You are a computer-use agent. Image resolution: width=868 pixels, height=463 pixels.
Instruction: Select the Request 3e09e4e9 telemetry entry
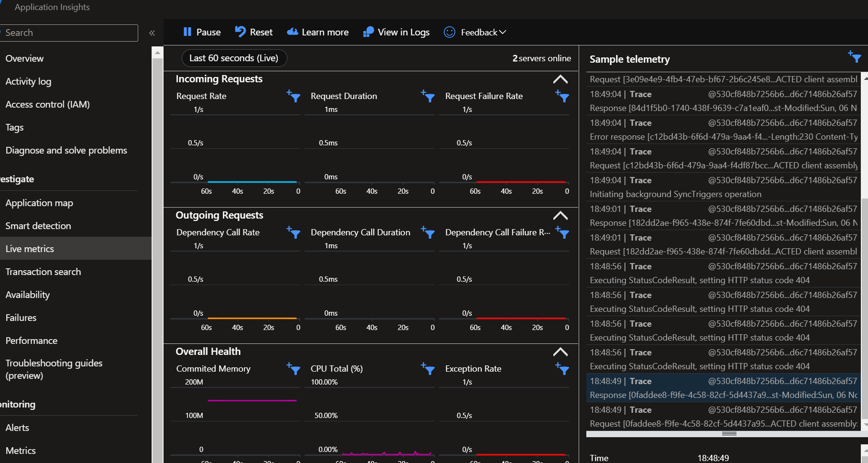tap(723, 79)
